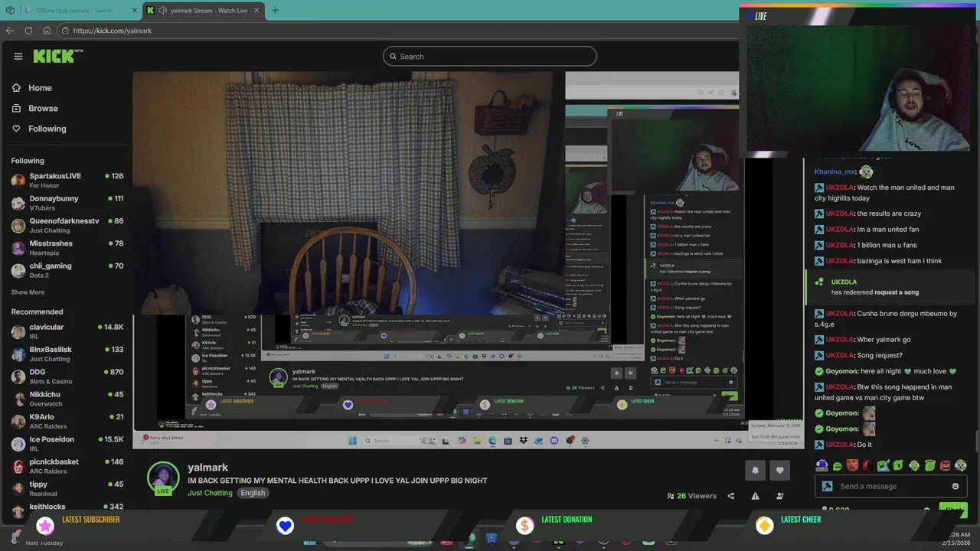Viewport: 980px width, 551px height.
Task: Click the Send a message chat field
Action: tap(891, 486)
